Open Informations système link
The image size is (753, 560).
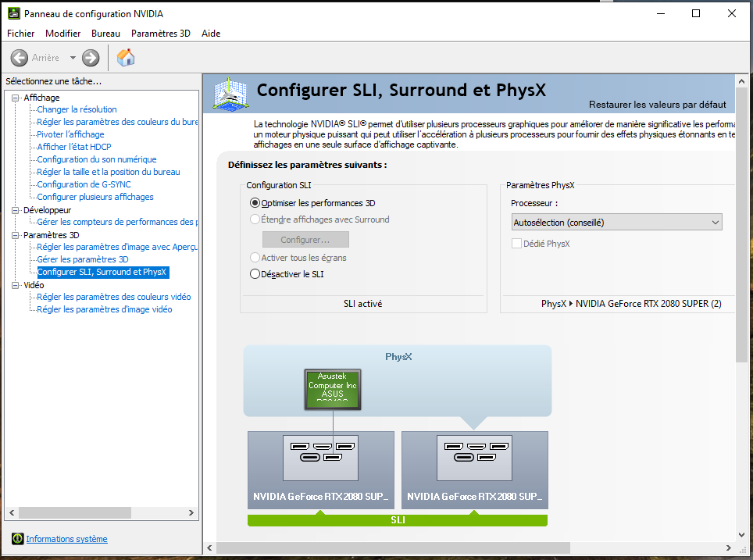point(66,539)
